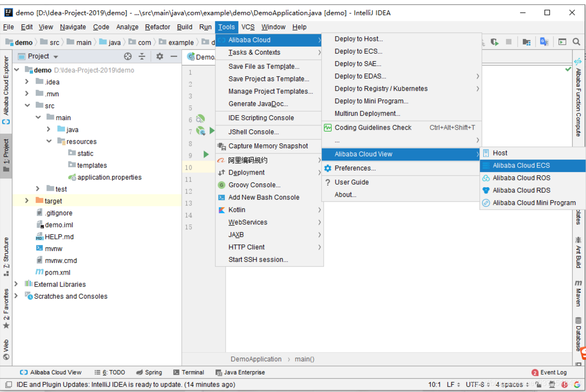Click Deploy to ECS menu entry
Image resolution: width=586 pixels, height=392 pixels.
point(401,51)
